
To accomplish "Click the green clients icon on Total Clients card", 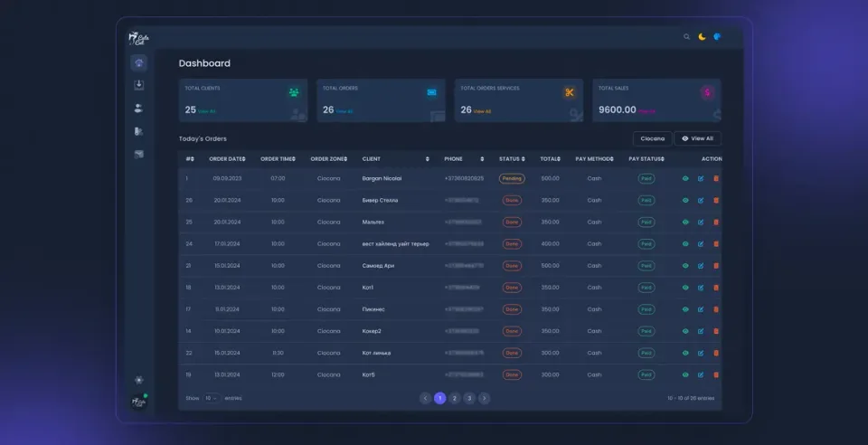I will click(x=294, y=92).
